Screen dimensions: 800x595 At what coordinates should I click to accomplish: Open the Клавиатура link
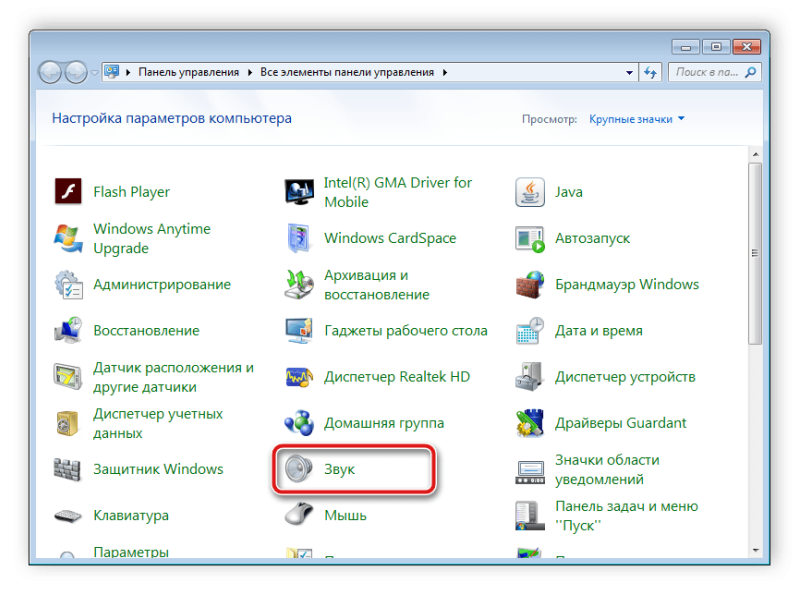[x=131, y=516]
